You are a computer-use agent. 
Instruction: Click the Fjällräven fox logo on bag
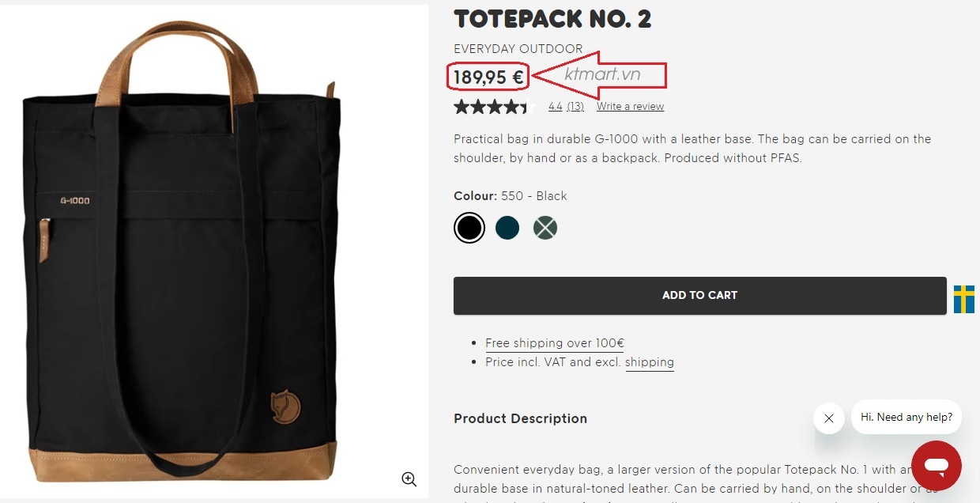tap(285, 406)
